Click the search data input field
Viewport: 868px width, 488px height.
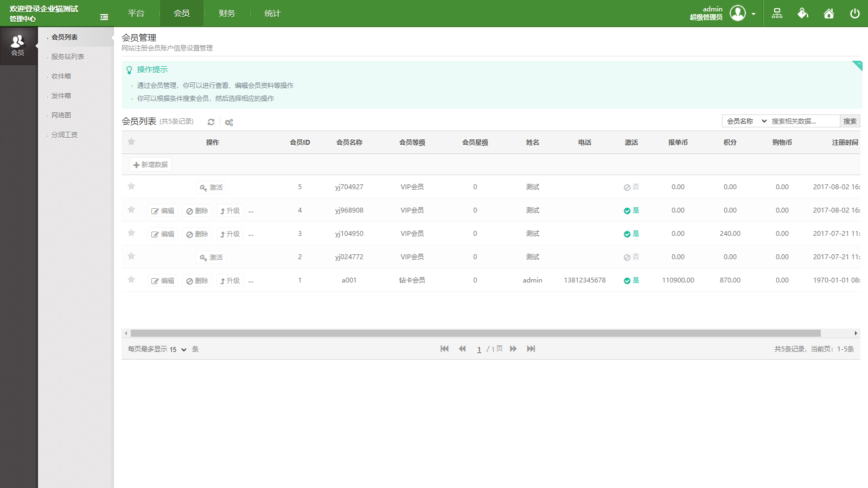click(804, 121)
